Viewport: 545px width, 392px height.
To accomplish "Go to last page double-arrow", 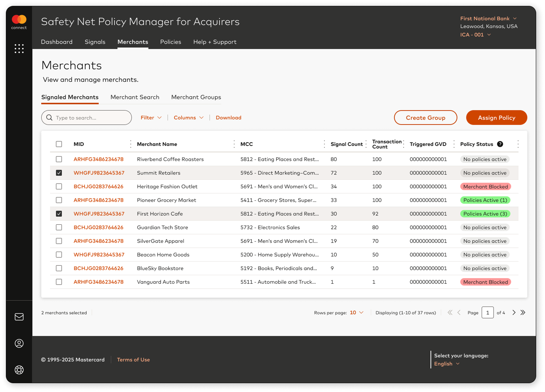I will (x=523, y=312).
